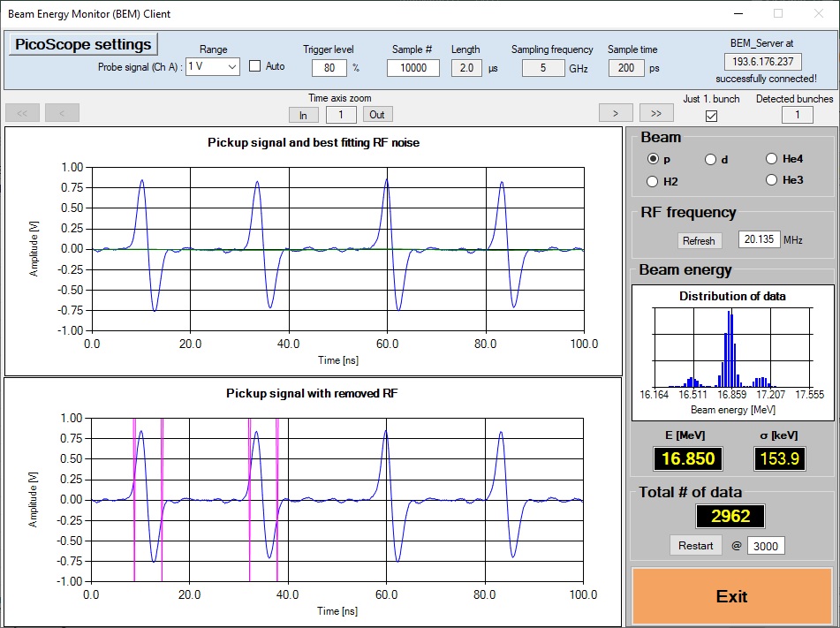This screenshot has height=628, width=840.
Task: Restart the data collection
Action: point(695,545)
